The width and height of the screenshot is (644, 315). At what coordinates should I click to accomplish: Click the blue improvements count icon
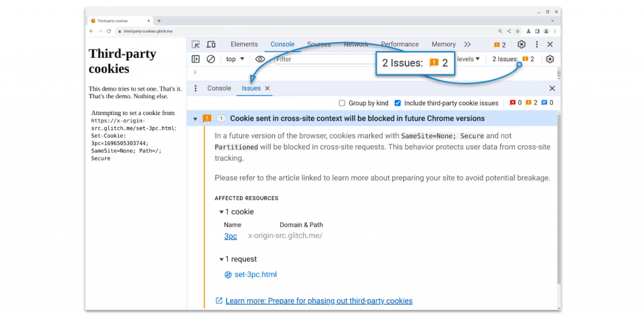544,102
